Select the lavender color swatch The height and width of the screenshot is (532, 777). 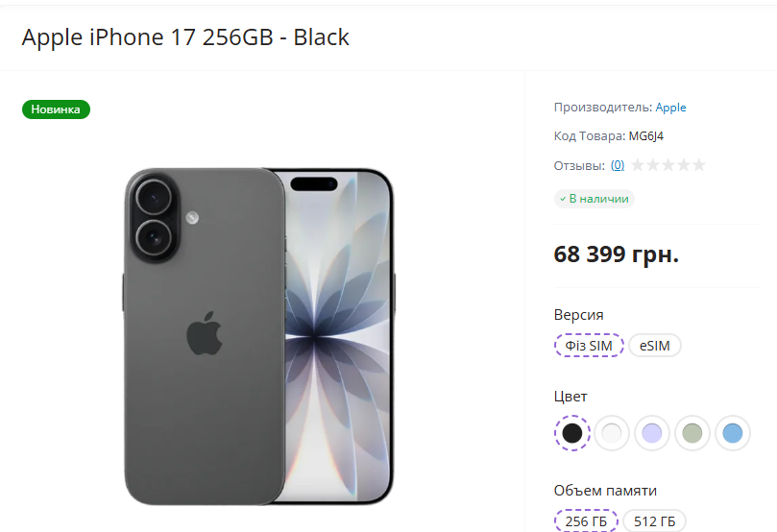coord(652,433)
